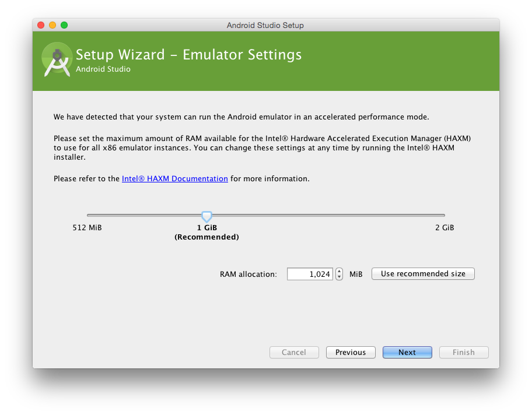This screenshot has width=532, height=415.
Task: Click the 512 MiB slider label
Action: tap(87, 227)
